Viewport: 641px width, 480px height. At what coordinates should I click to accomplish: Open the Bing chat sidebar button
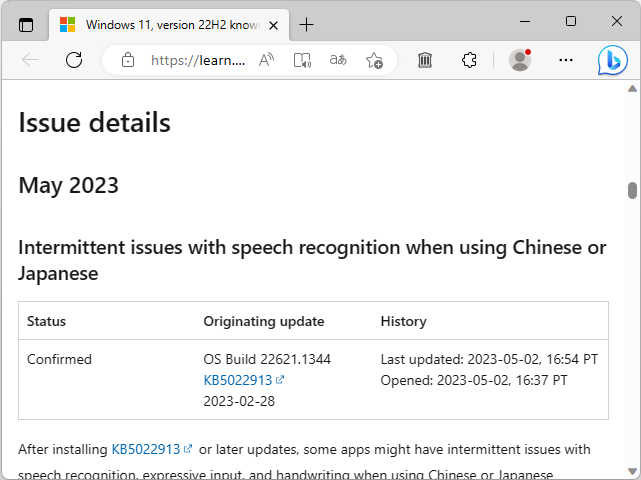click(612, 61)
